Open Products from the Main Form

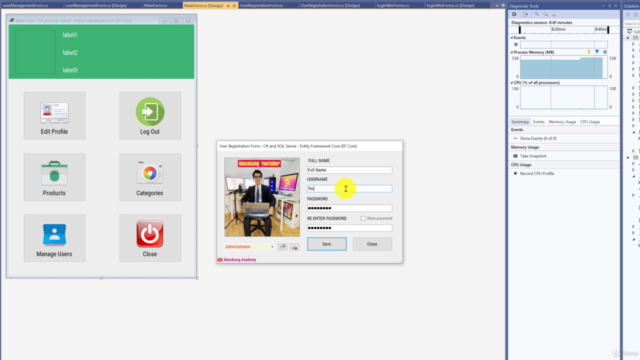tap(54, 177)
